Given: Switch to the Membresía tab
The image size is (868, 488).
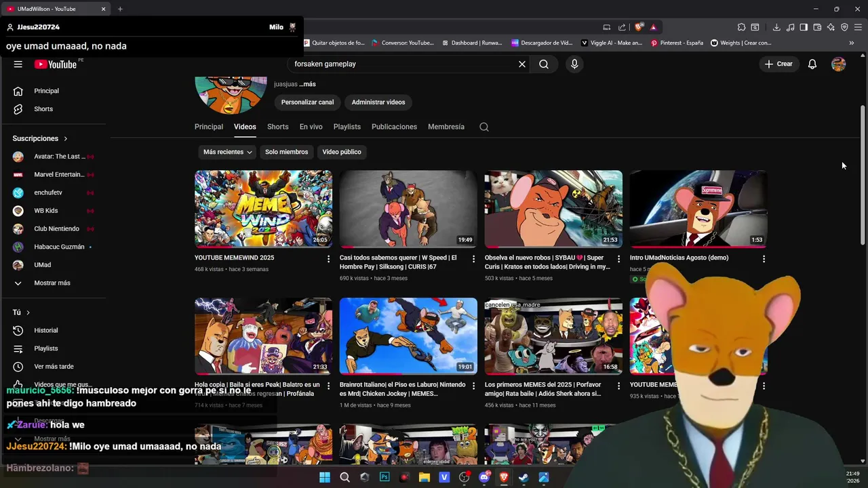Looking at the screenshot, I should (x=446, y=127).
